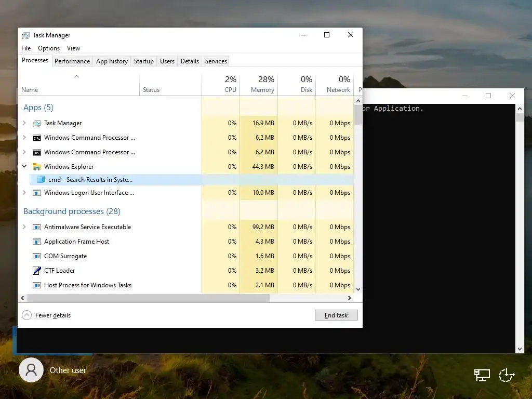Open the Options menu
The width and height of the screenshot is (532, 399).
49,48
